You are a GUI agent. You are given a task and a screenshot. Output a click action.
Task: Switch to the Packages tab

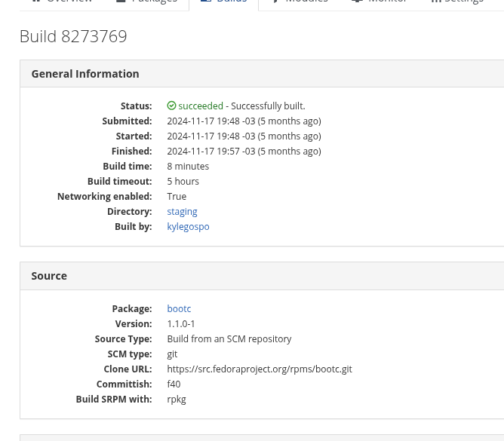point(146,2)
